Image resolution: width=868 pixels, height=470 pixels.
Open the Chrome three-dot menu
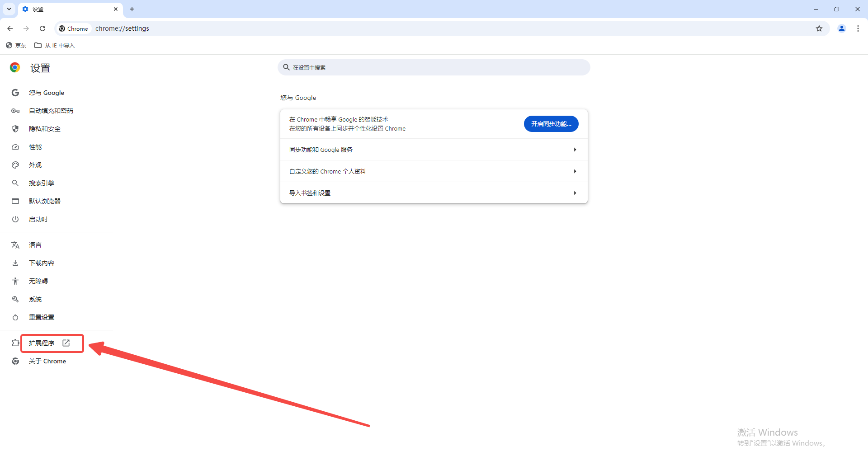click(x=858, y=28)
